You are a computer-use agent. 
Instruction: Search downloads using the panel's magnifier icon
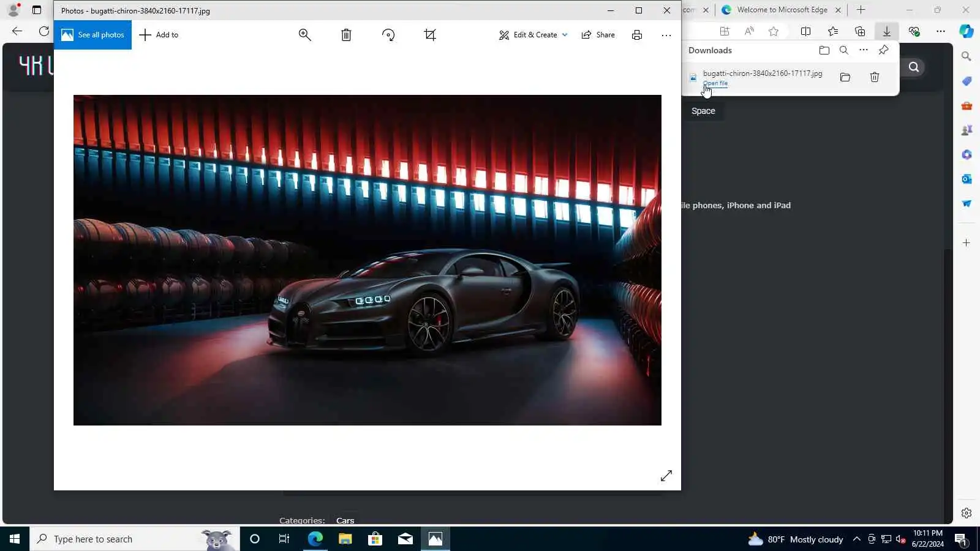(x=844, y=50)
